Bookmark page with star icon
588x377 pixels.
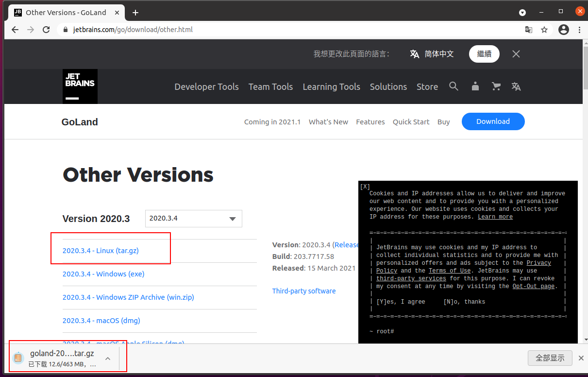click(544, 30)
